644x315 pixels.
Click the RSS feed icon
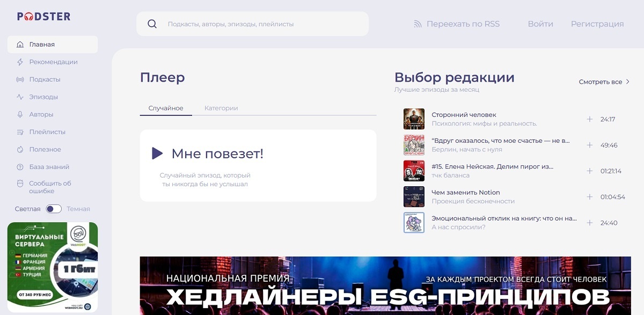[x=418, y=24]
